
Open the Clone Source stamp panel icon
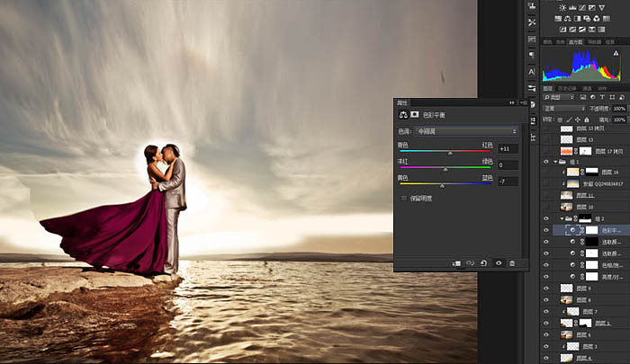(x=532, y=6)
